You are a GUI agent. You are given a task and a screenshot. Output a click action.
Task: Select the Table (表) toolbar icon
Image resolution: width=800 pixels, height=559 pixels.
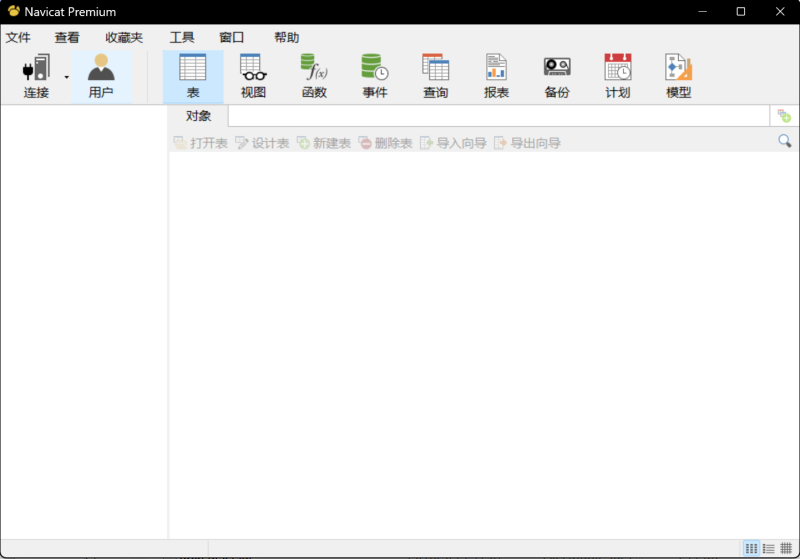coord(193,77)
